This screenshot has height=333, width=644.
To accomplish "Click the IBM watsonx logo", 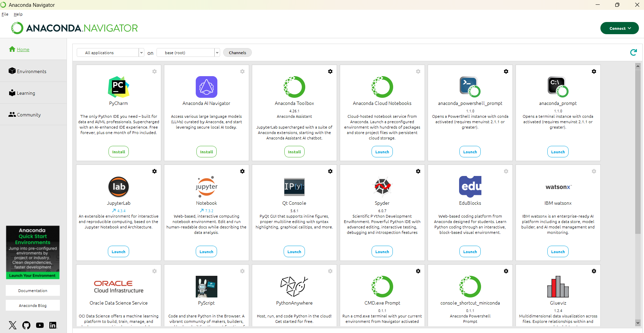I will tap(558, 187).
